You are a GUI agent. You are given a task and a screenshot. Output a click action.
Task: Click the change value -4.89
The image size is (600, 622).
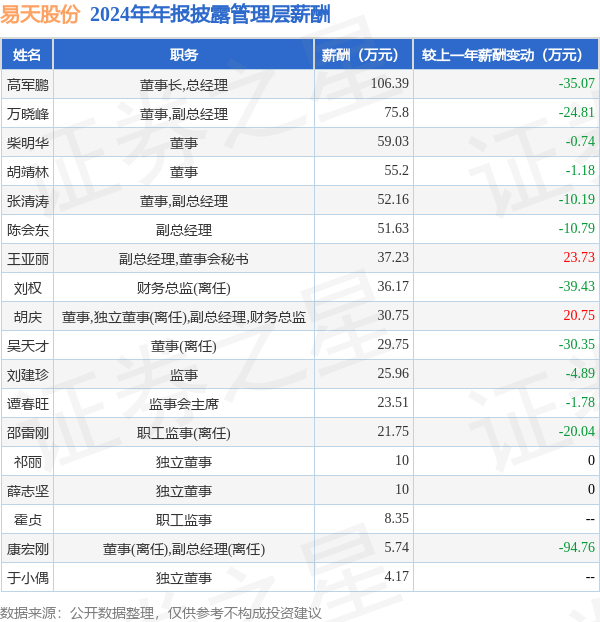[580, 373]
